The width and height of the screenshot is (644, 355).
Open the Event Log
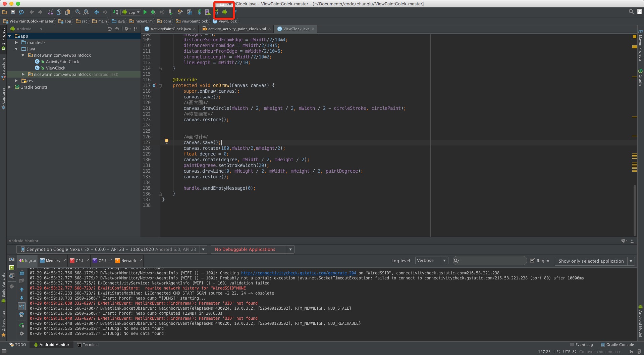point(581,345)
